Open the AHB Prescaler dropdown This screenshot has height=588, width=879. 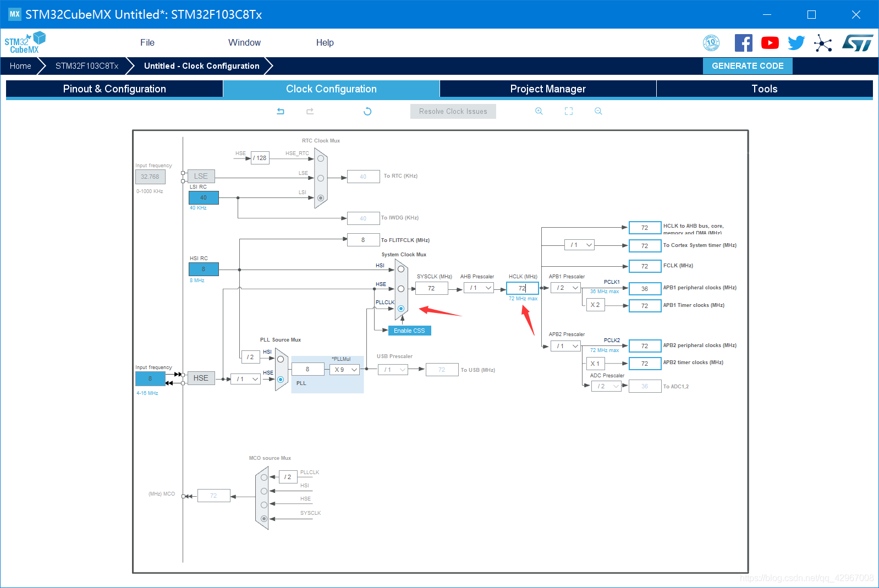pyautogui.click(x=479, y=288)
